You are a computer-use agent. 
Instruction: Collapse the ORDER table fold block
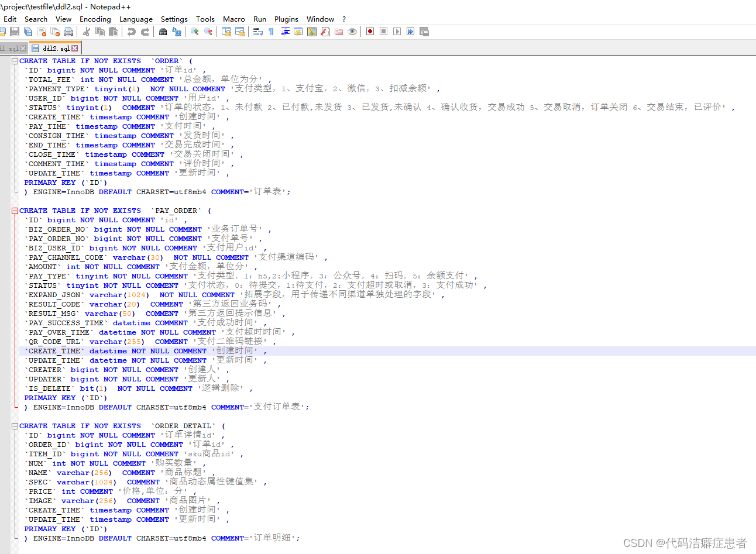tap(15, 61)
